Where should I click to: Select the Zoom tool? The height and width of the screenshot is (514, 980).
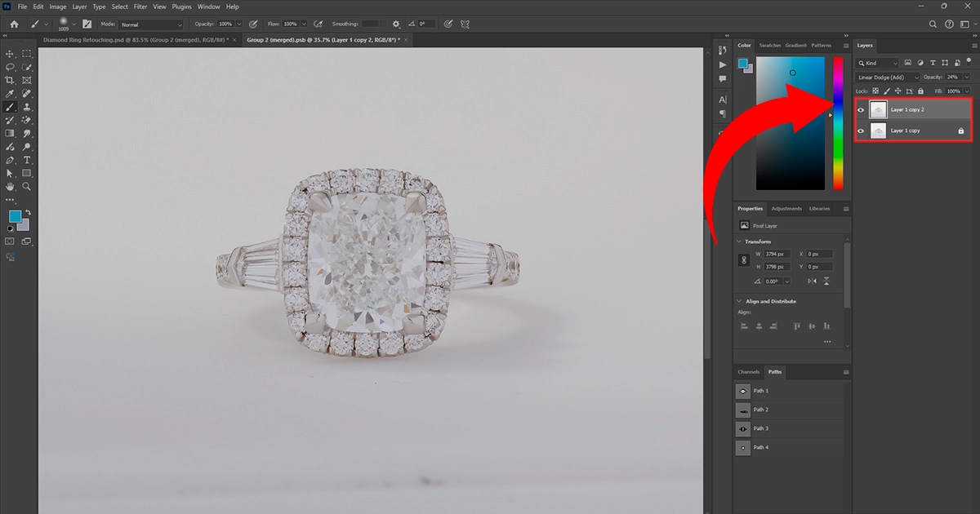[27, 186]
